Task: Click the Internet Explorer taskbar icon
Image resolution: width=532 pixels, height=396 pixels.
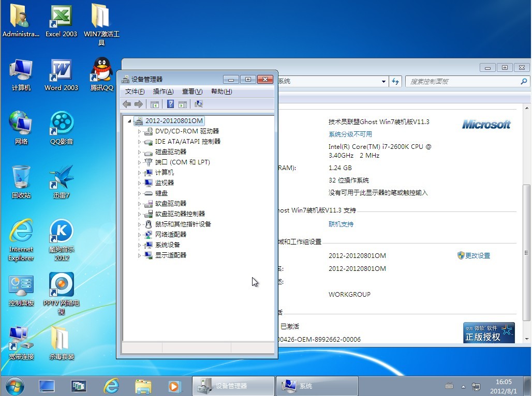Action: (x=111, y=386)
